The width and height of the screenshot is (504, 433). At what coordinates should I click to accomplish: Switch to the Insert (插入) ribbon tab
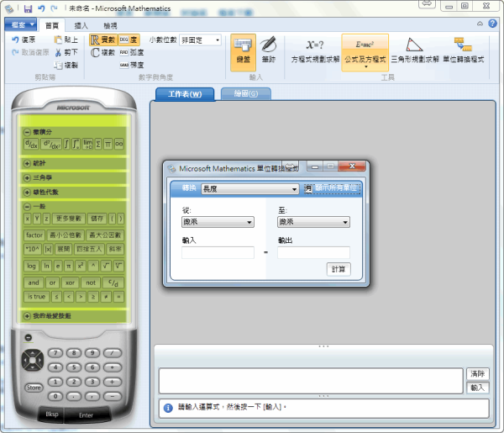point(81,26)
